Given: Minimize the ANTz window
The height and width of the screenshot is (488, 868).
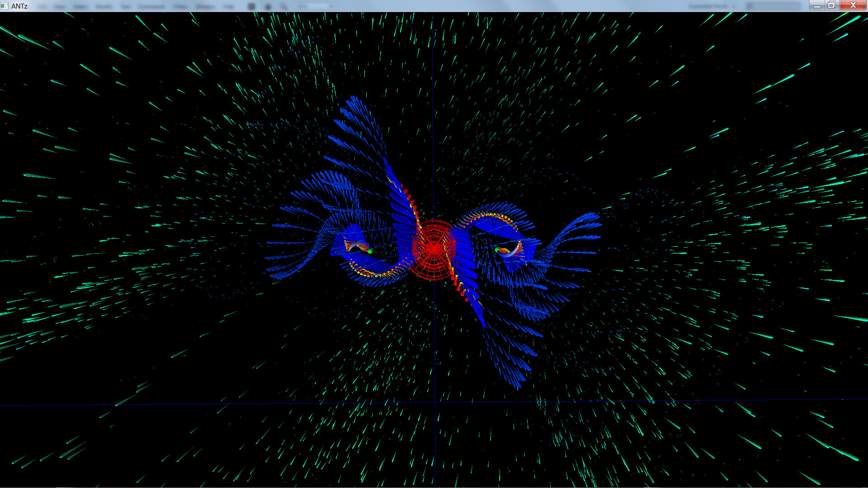Looking at the screenshot, I should [817, 5].
